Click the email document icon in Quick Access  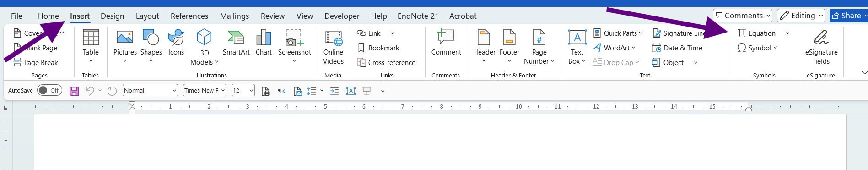click(297, 91)
